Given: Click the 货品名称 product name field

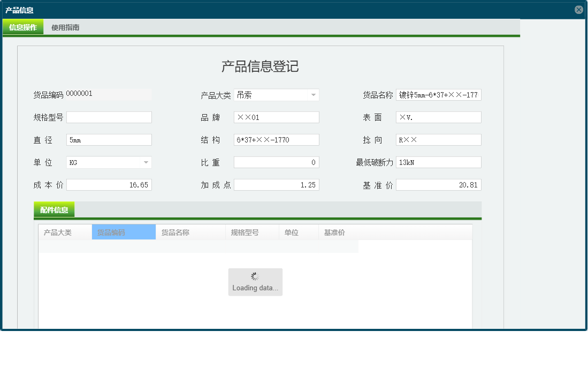Looking at the screenshot, I should [438, 94].
